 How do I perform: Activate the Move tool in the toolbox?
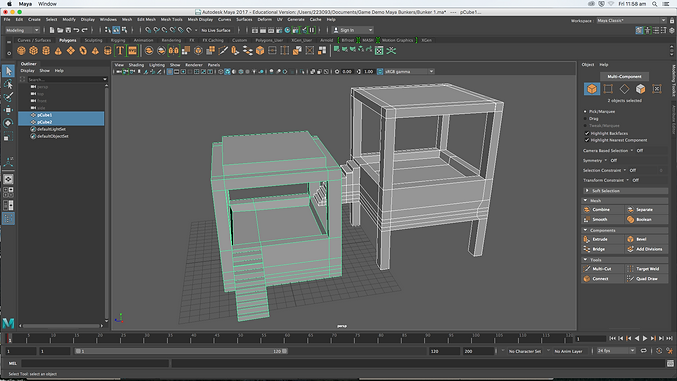[8, 110]
